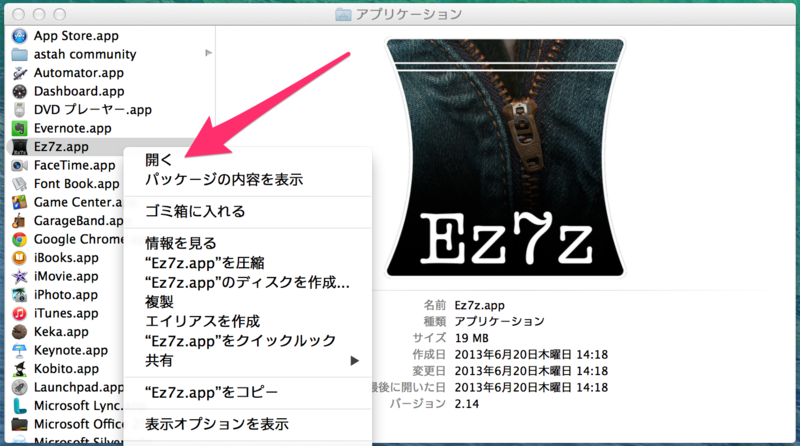Select the iTunes.app file name
The height and width of the screenshot is (446, 800).
point(66,313)
